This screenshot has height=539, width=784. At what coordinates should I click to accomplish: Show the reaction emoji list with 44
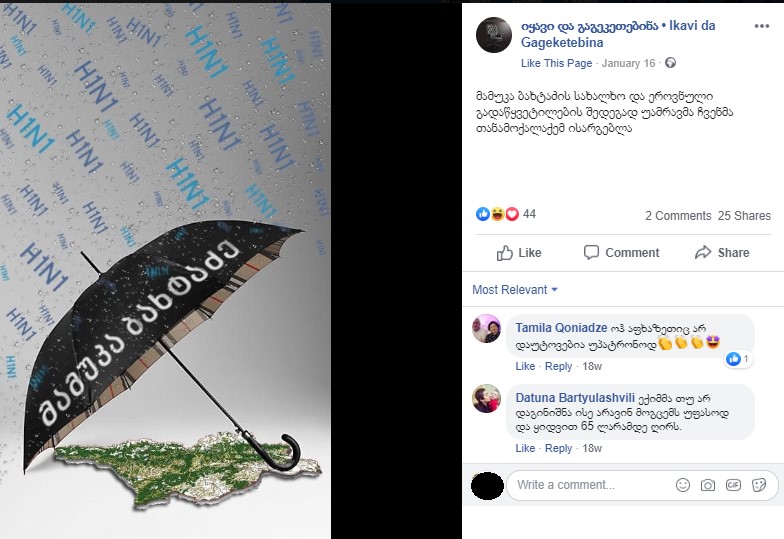coord(506,214)
